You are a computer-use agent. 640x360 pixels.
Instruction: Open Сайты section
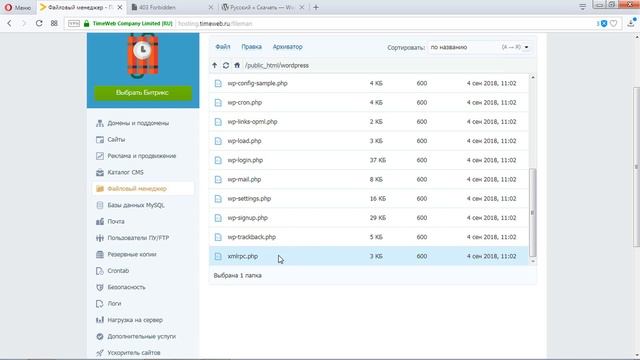click(x=116, y=139)
